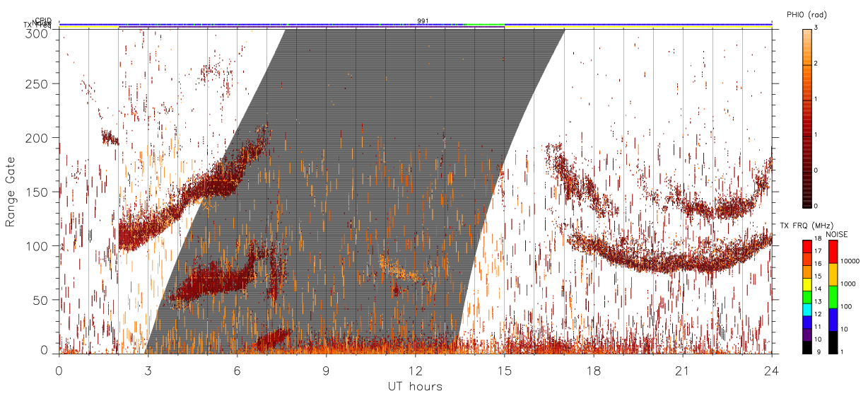Click the 250 tick on Range Gate axis

pos(37,84)
